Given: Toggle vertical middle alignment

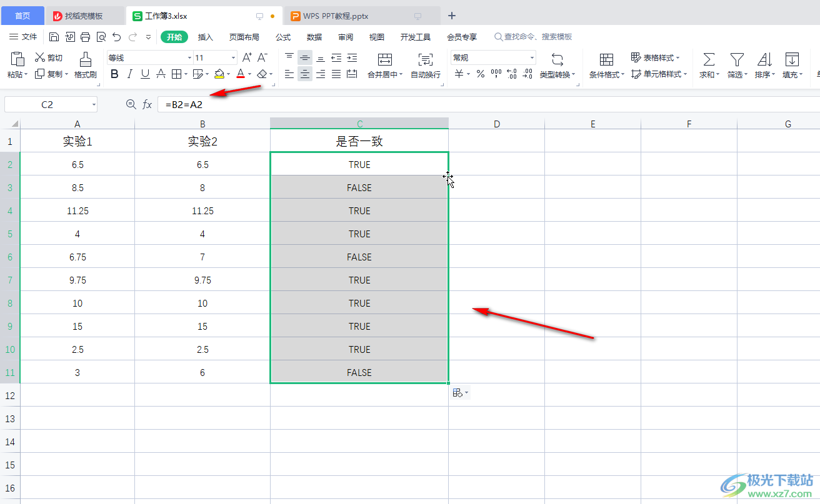Looking at the screenshot, I should pyautogui.click(x=305, y=57).
